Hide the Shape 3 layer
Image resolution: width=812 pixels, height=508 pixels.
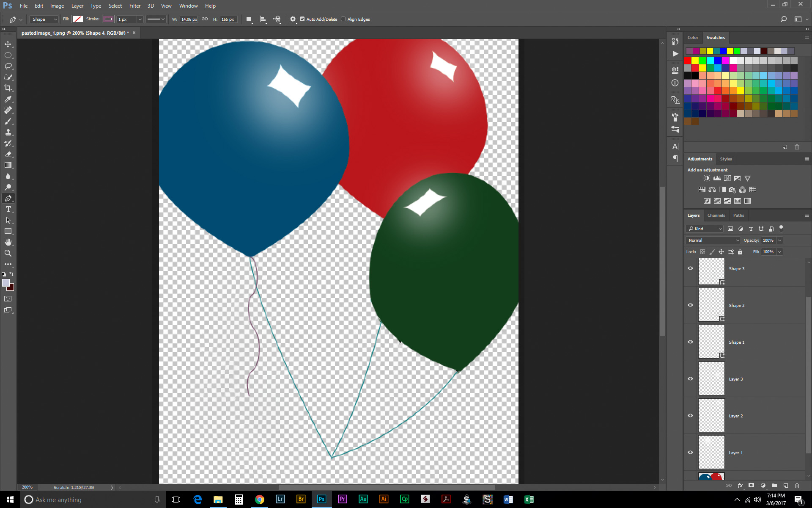[690, 268]
